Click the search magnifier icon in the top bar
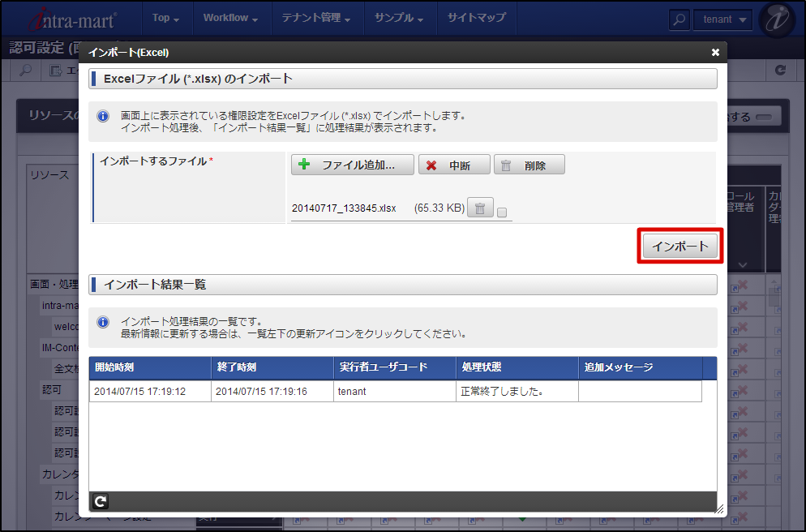The image size is (806, 532). (679, 19)
